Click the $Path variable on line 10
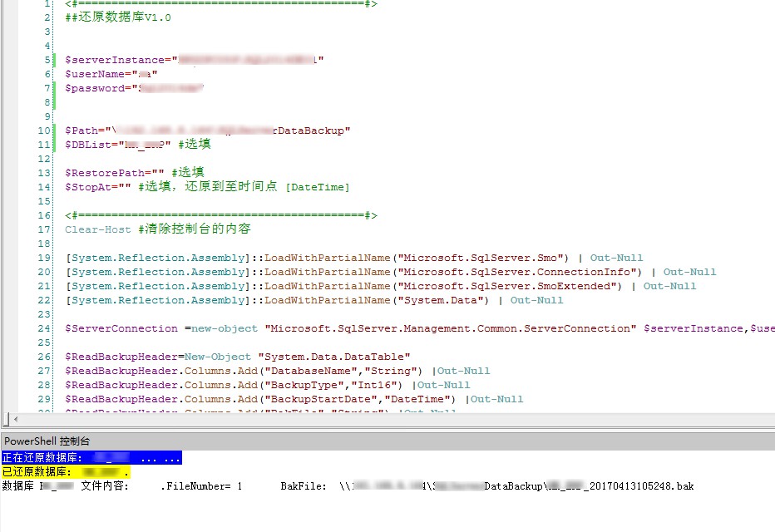This screenshot has height=532, width=775. tap(81, 131)
